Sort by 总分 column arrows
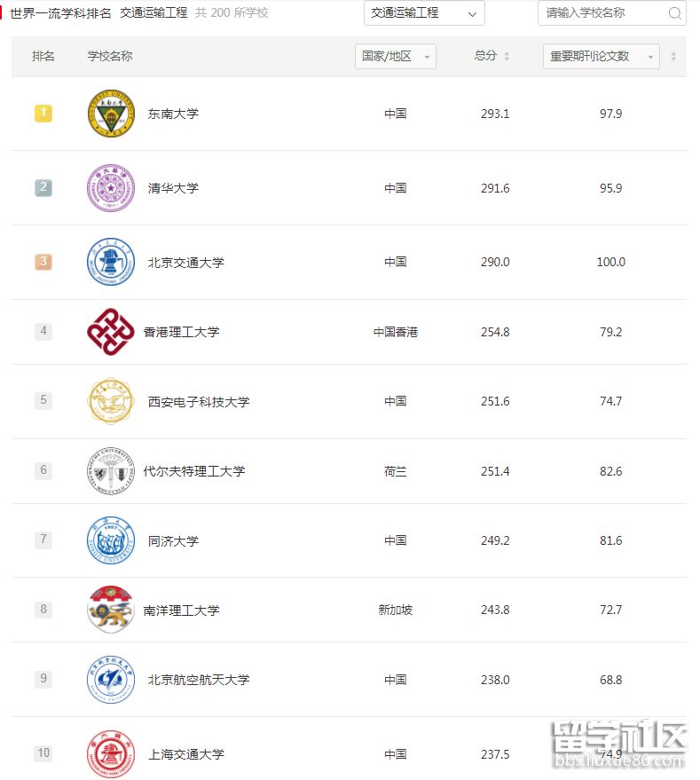 [x=507, y=56]
